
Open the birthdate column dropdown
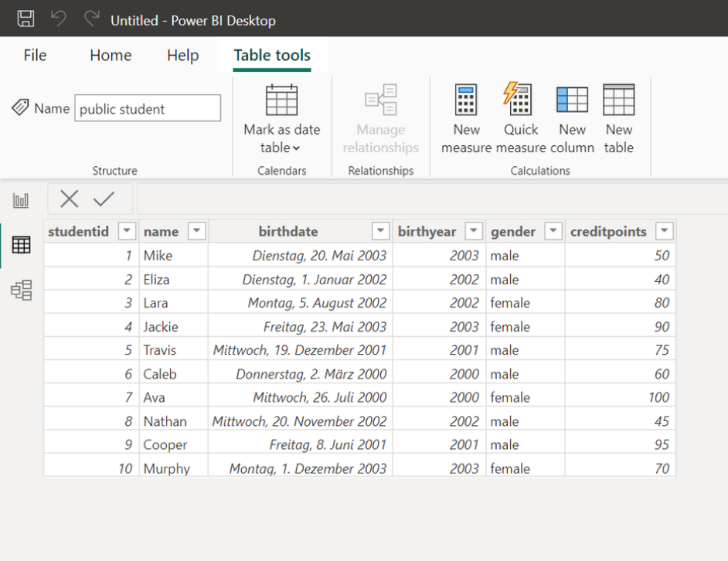380,230
